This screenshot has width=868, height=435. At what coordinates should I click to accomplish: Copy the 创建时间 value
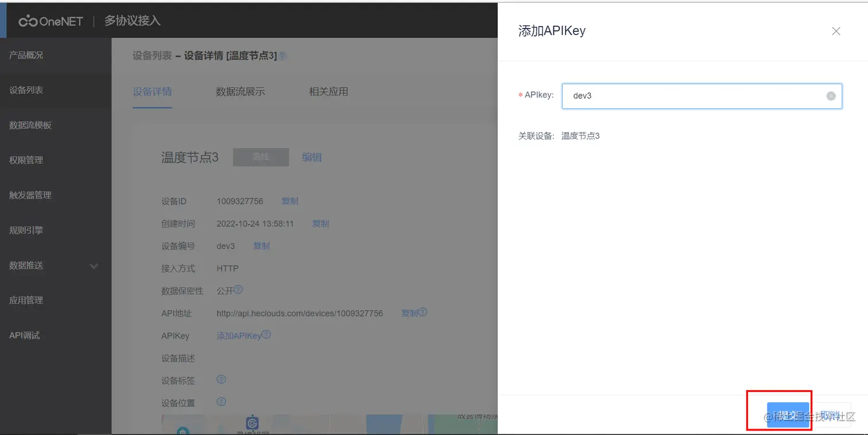pos(320,224)
